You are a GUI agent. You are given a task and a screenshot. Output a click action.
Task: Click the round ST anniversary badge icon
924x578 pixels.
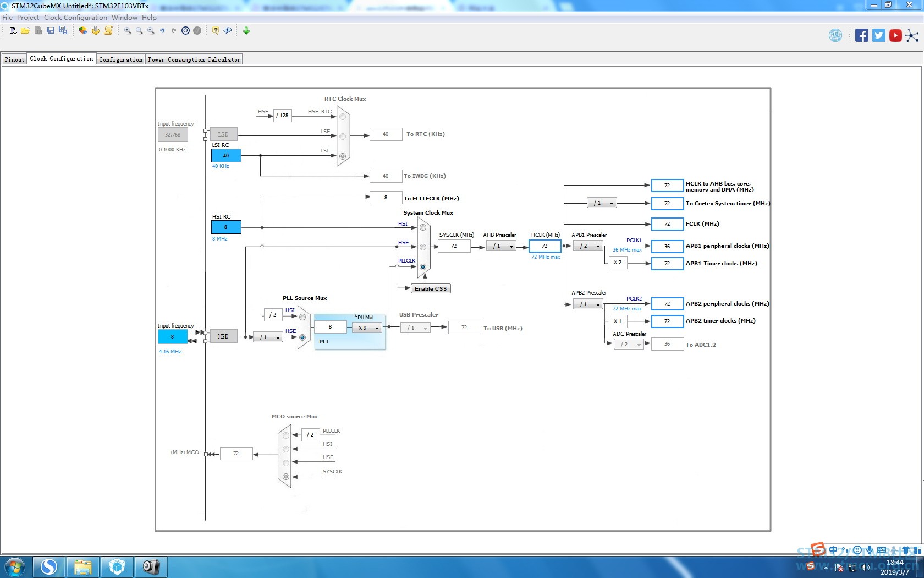(x=835, y=36)
